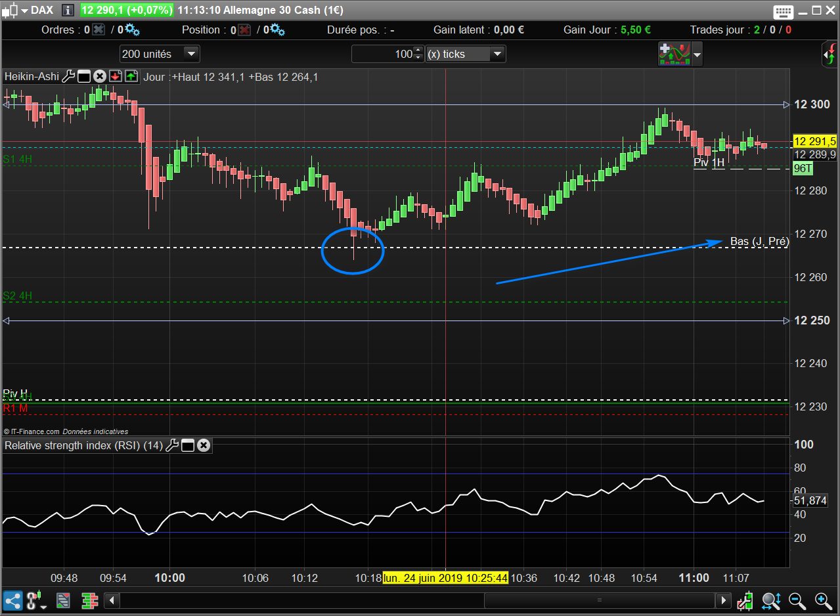Click the 51,874 RSI value label
The height and width of the screenshot is (616, 840).
[810, 500]
